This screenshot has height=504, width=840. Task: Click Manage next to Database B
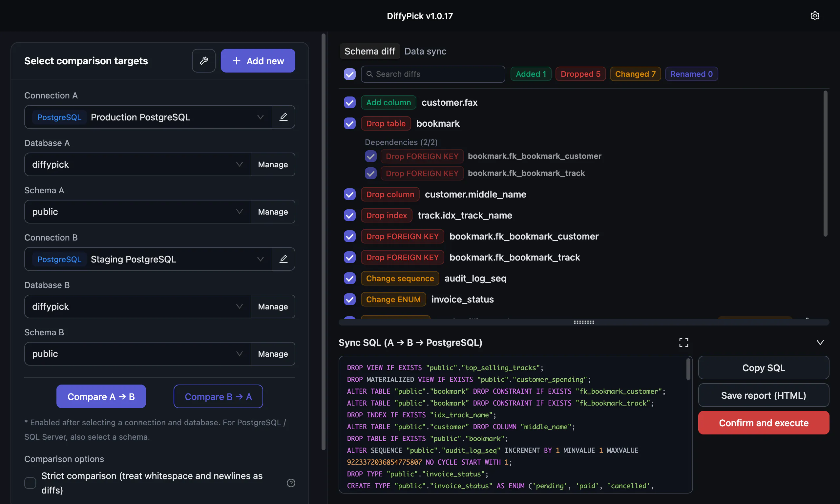(x=273, y=306)
